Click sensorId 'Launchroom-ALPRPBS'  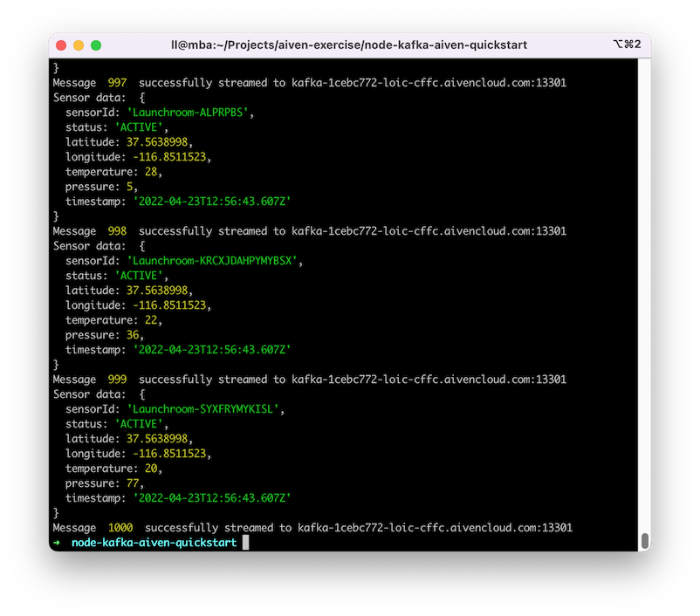click(188, 113)
